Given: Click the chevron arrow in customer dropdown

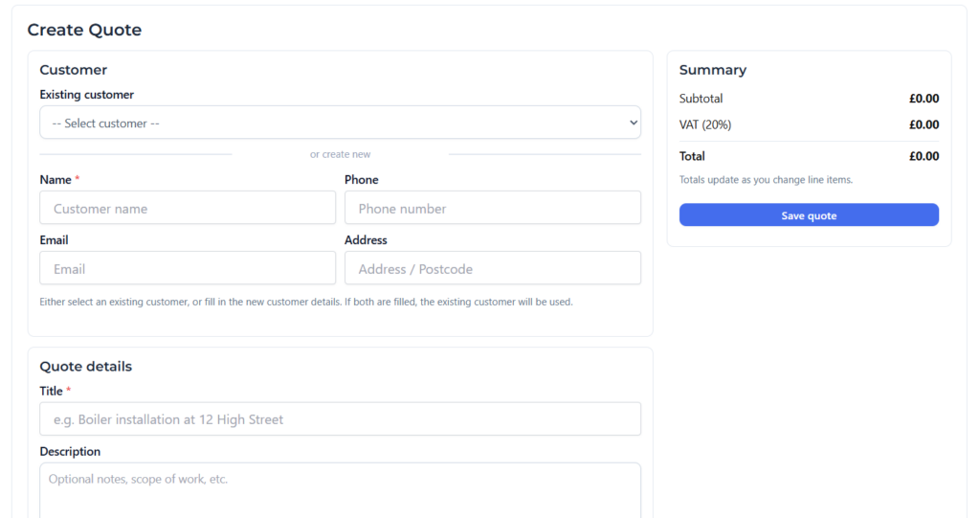Looking at the screenshot, I should point(633,123).
